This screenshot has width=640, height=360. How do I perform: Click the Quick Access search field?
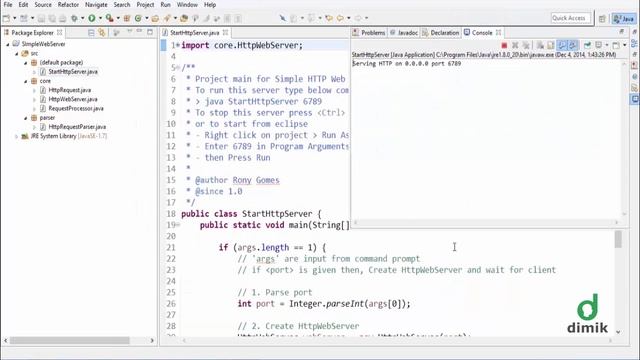point(570,18)
